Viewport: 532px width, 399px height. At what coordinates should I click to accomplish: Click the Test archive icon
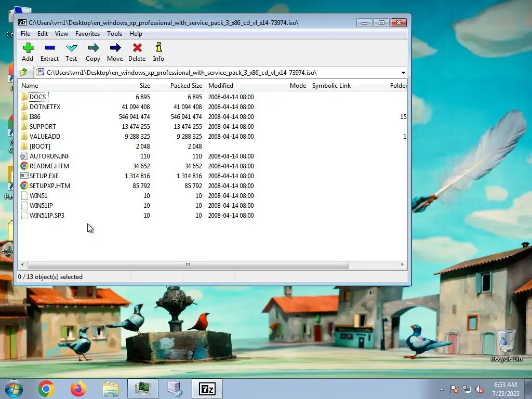pos(71,48)
